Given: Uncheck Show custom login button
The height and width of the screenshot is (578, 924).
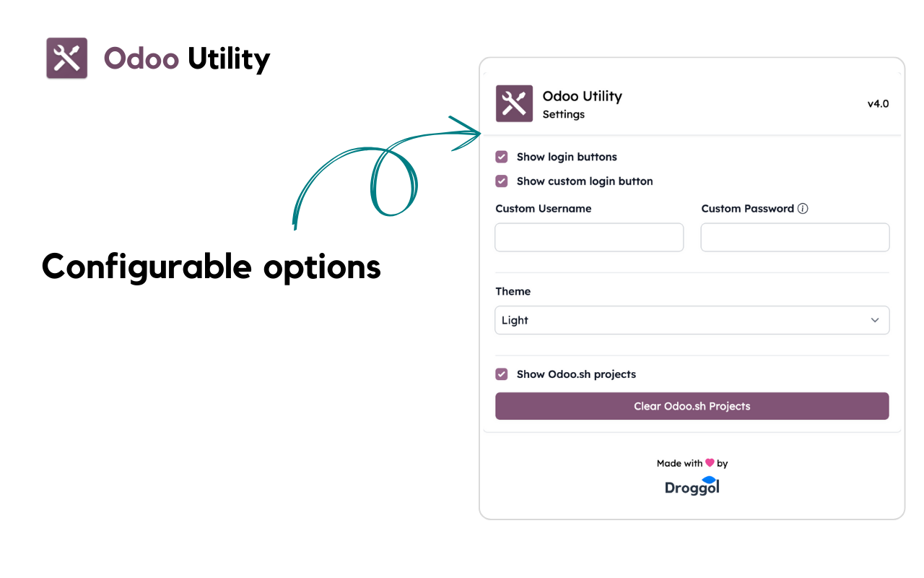Looking at the screenshot, I should (501, 181).
